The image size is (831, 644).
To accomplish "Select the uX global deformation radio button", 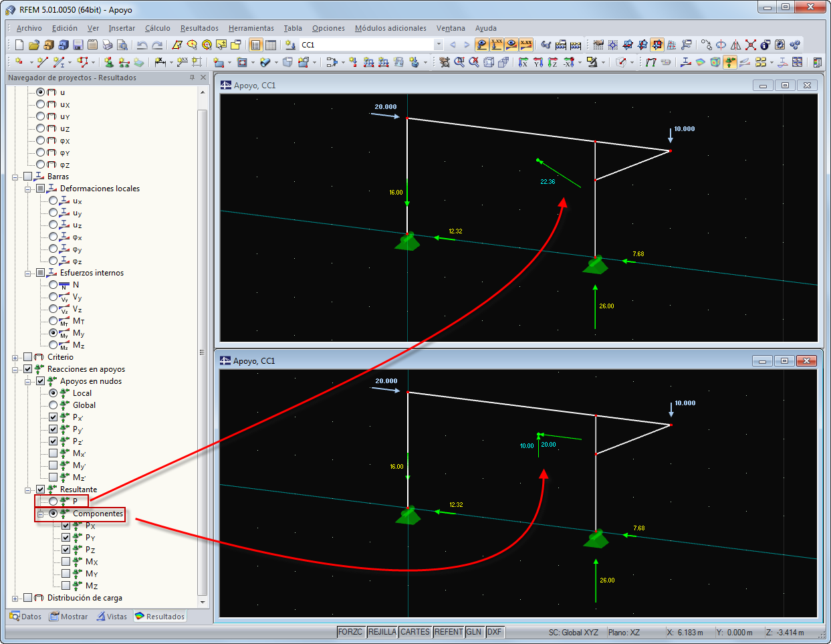I will coord(41,104).
